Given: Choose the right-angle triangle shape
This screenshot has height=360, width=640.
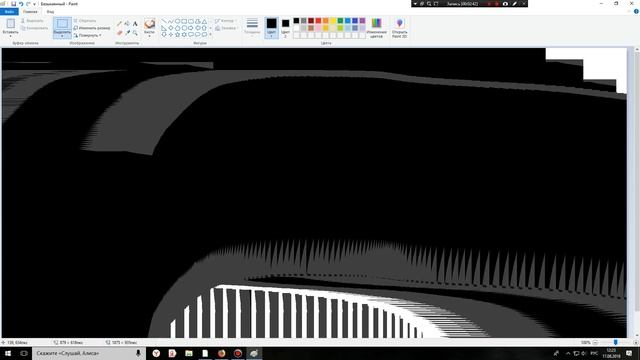Looking at the screenshot, I should 164,28.
